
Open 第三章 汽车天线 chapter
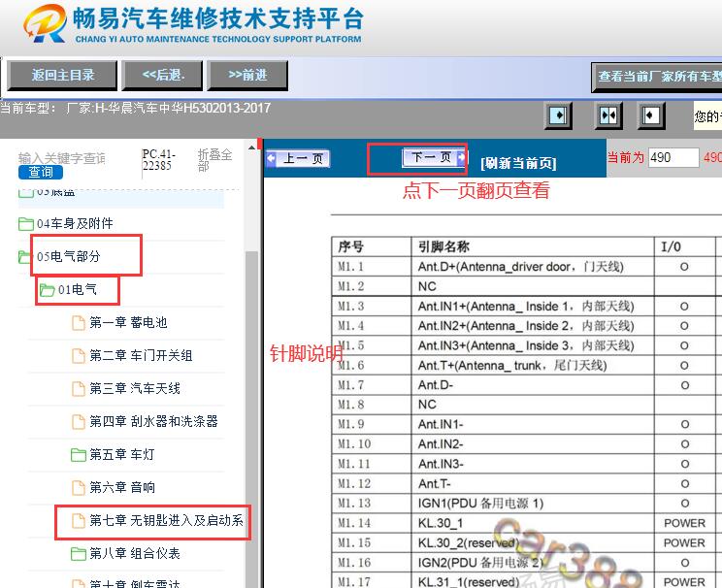point(135,389)
